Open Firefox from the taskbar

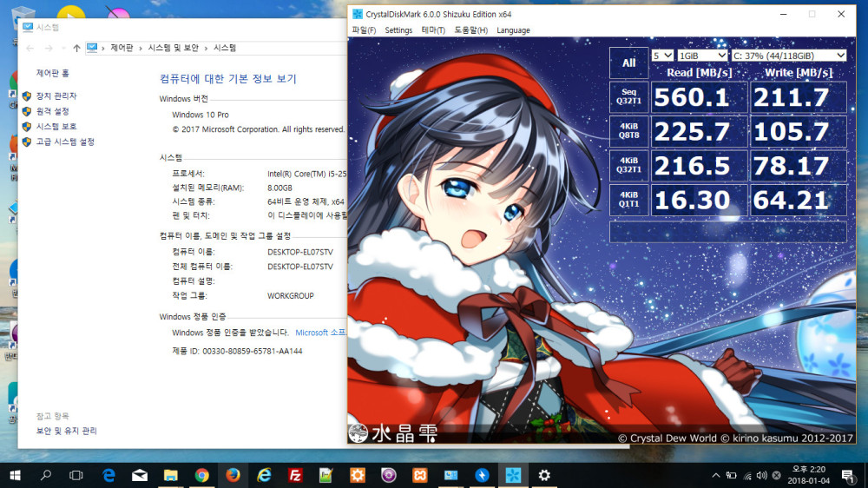(232, 475)
